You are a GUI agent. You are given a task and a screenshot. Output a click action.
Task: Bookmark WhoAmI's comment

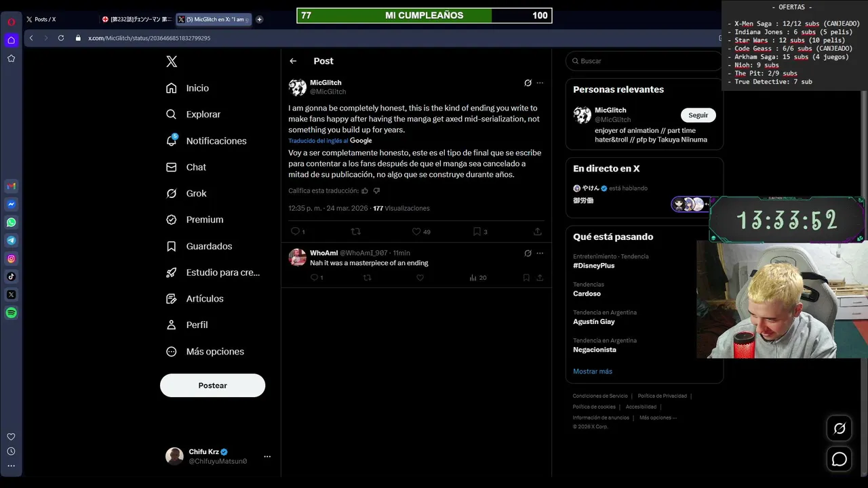(x=526, y=277)
